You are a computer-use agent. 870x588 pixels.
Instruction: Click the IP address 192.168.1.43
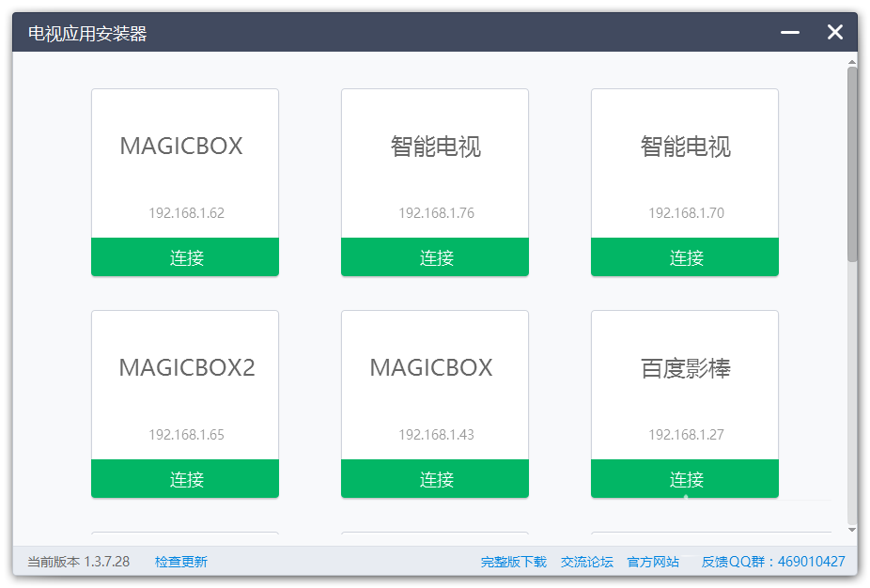[436, 434]
